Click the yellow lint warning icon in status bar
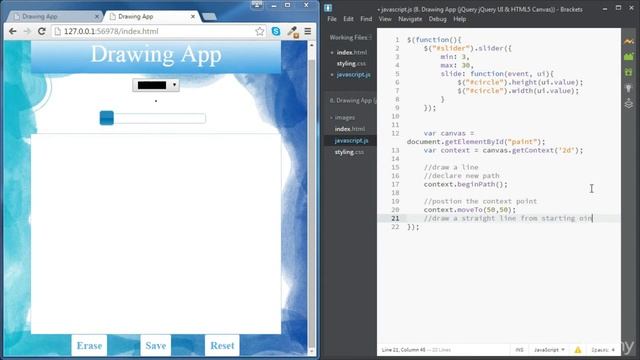This screenshot has height=360, width=640. (x=578, y=350)
